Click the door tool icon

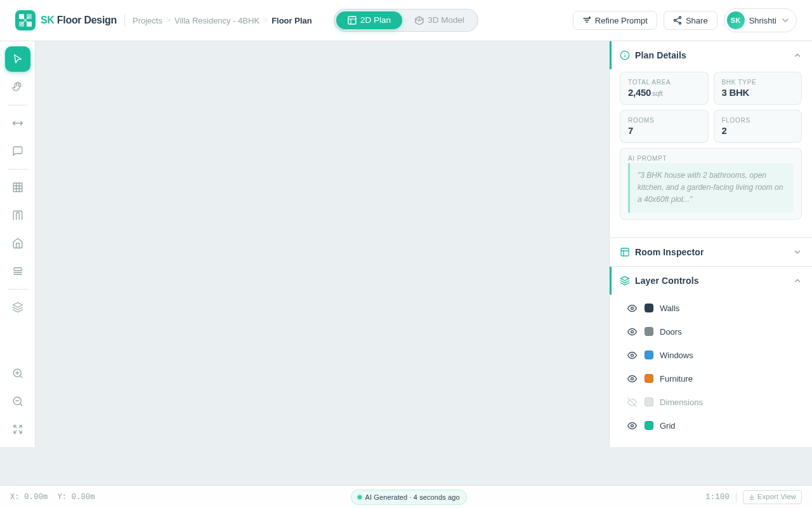pyautogui.click(x=18, y=215)
